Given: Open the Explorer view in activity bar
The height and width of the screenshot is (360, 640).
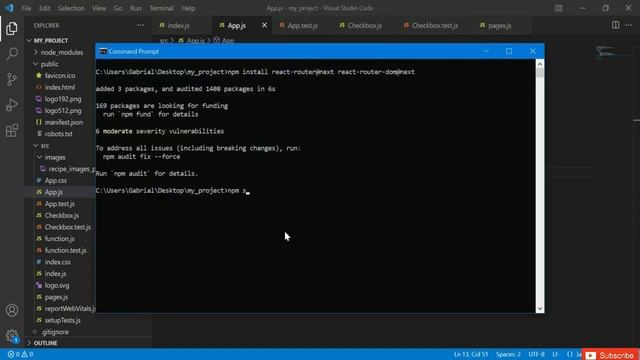Looking at the screenshot, I should (12, 29).
